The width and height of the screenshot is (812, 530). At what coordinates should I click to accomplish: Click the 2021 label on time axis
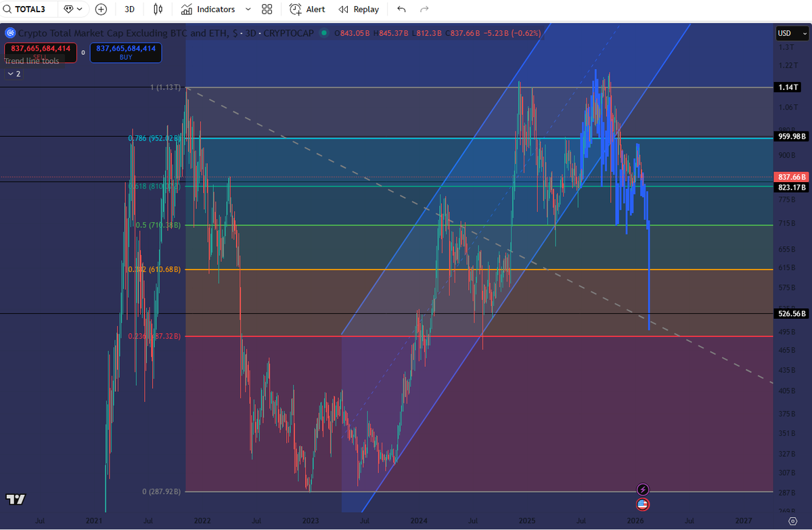click(94, 521)
